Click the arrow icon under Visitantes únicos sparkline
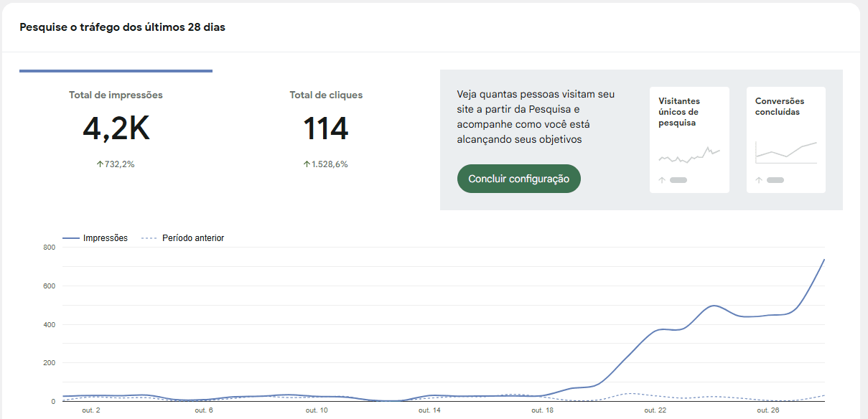This screenshot has width=868, height=419. (662, 180)
